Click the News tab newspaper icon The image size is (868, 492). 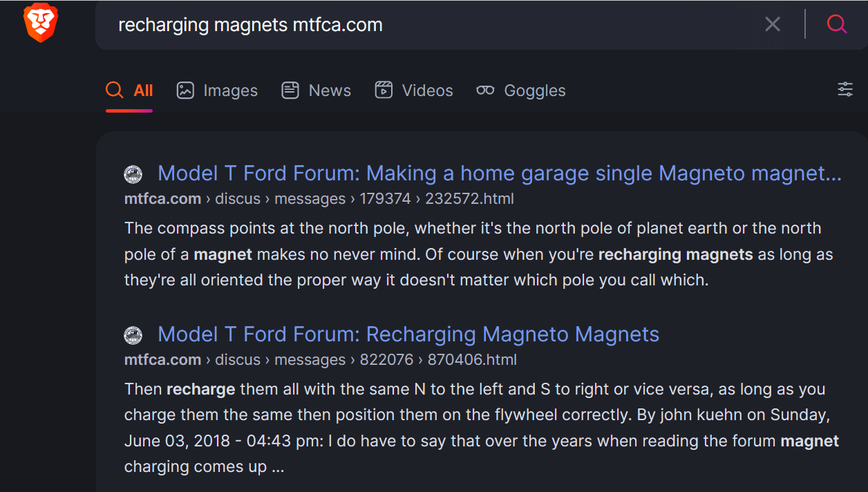coord(290,91)
